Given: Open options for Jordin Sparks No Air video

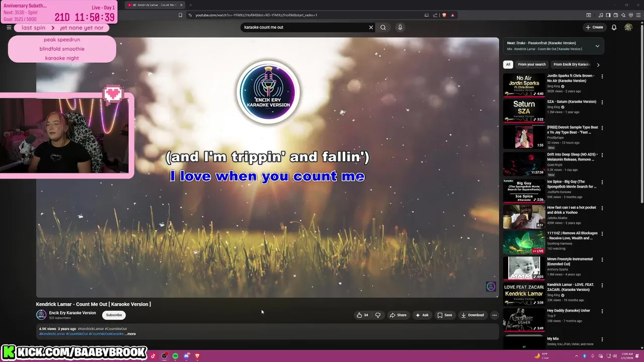Looking at the screenshot, I should [x=602, y=76].
